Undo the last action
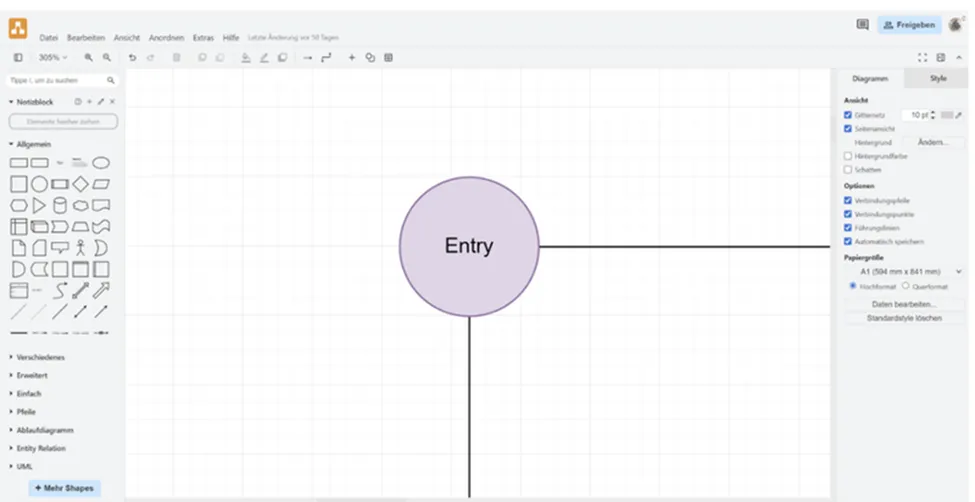Screen dimensions: 975x502 click(x=132, y=57)
